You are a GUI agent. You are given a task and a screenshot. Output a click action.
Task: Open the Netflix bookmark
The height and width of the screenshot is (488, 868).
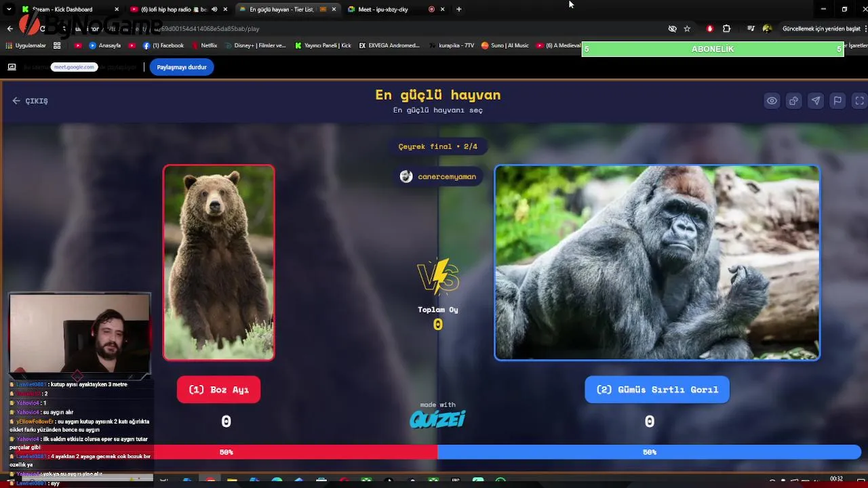(x=204, y=45)
